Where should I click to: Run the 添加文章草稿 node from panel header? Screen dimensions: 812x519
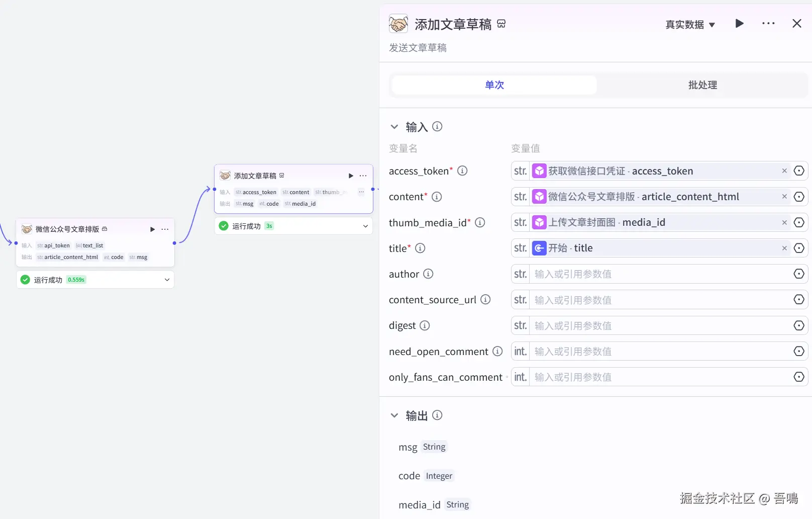click(x=739, y=24)
